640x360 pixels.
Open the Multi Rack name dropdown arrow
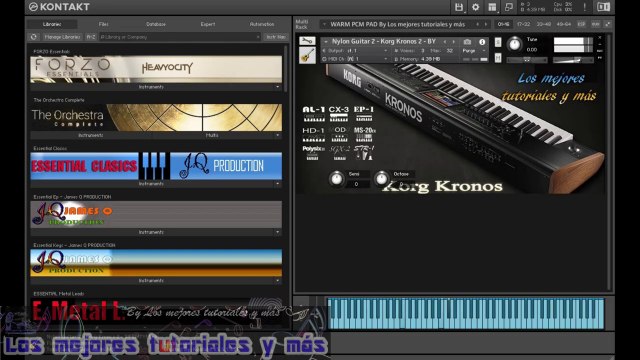[x=324, y=24]
